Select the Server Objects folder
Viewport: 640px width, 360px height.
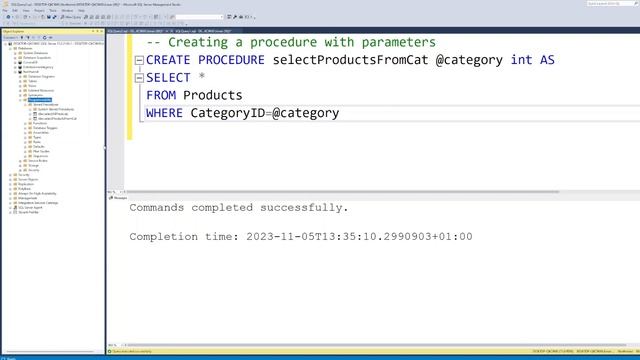28,180
